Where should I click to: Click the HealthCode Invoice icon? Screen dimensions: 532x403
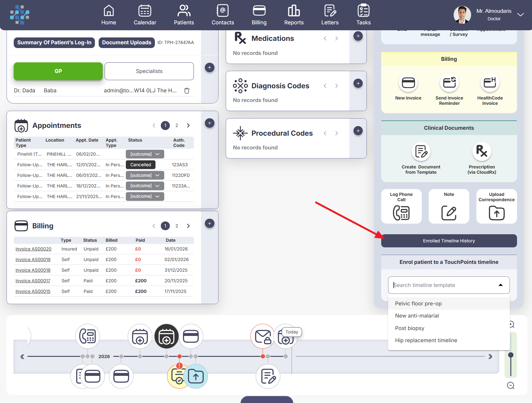(490, 83)
